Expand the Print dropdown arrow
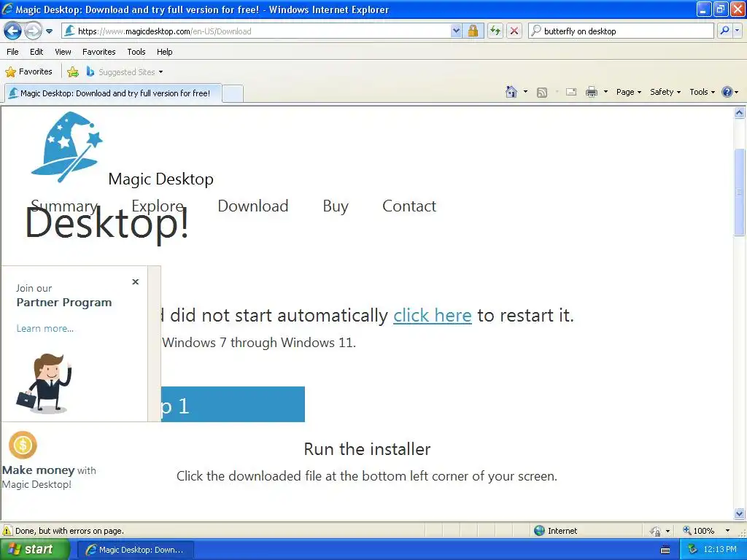 coord(605,92)
